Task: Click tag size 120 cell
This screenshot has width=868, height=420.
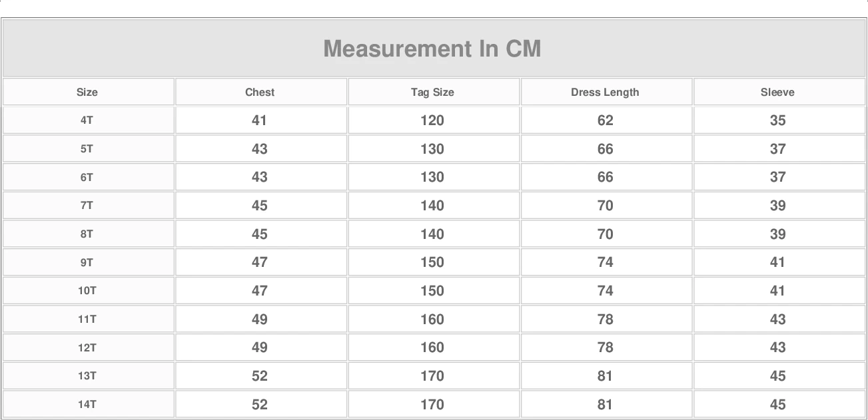Action: [x=432, y=120]
